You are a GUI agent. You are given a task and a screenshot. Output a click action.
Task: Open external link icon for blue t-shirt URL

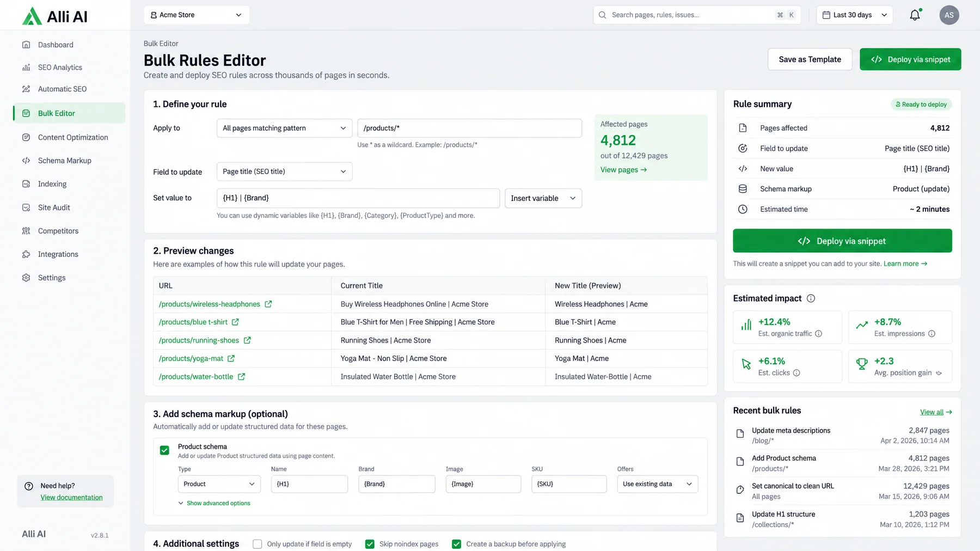pos(235,322)
